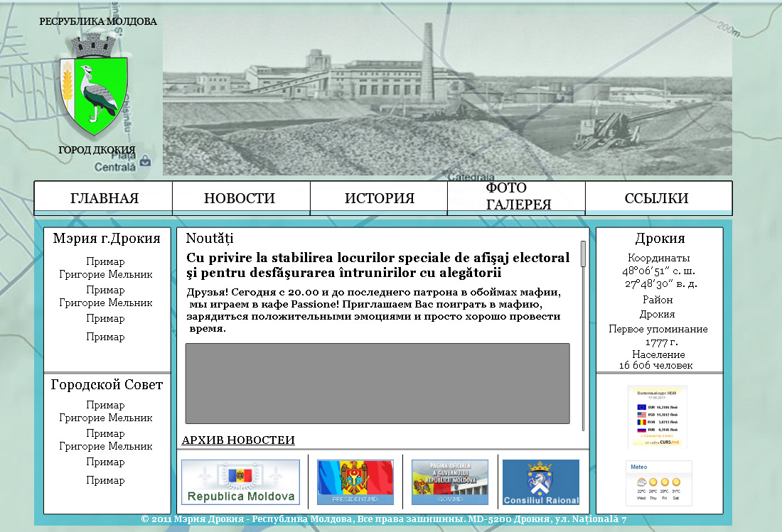Open the Meteo weather widget
Image resolution: width=782 pixels, height=532 pixels.
pyautogui.click(x=659, y=483)
